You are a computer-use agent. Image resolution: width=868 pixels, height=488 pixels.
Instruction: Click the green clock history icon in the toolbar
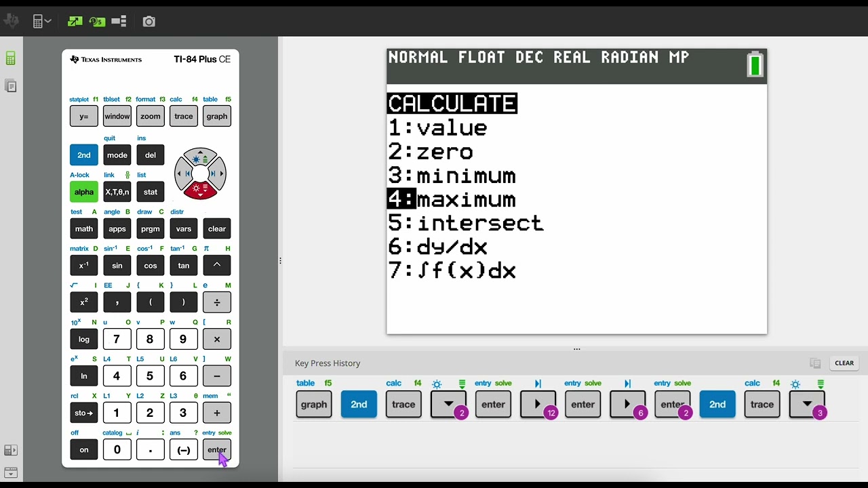[97, 22]
